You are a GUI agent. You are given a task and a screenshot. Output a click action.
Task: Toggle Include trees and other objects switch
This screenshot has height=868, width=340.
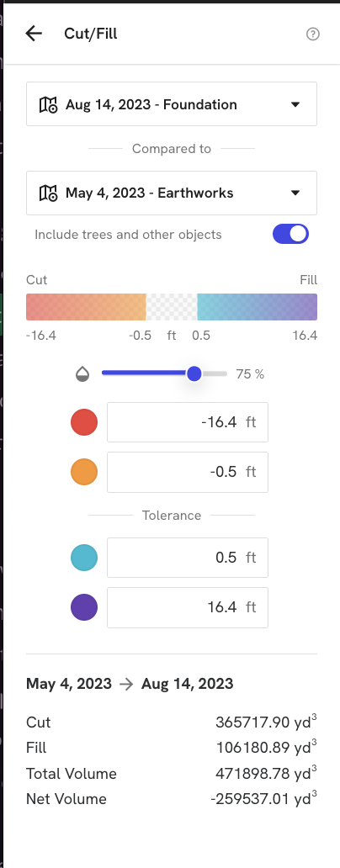(x=290, y=234)
